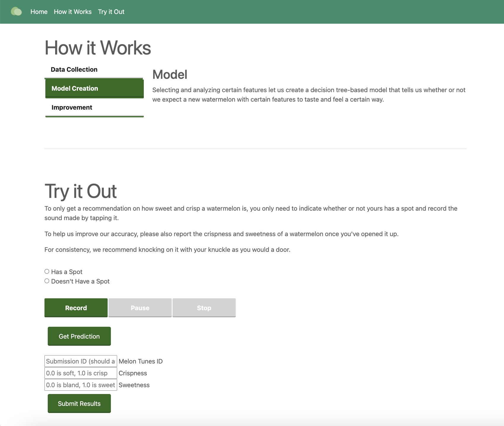The width and height of the screenshot is (504, 426).
Task: Click the Get Prediction button
Action: [79, 336]
